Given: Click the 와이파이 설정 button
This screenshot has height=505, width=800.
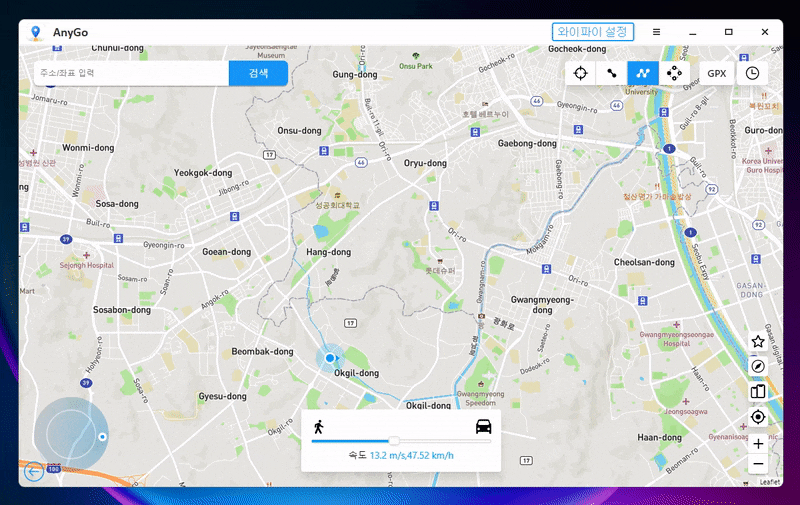Looking at the screenshot, I should [x=592, y=32].
